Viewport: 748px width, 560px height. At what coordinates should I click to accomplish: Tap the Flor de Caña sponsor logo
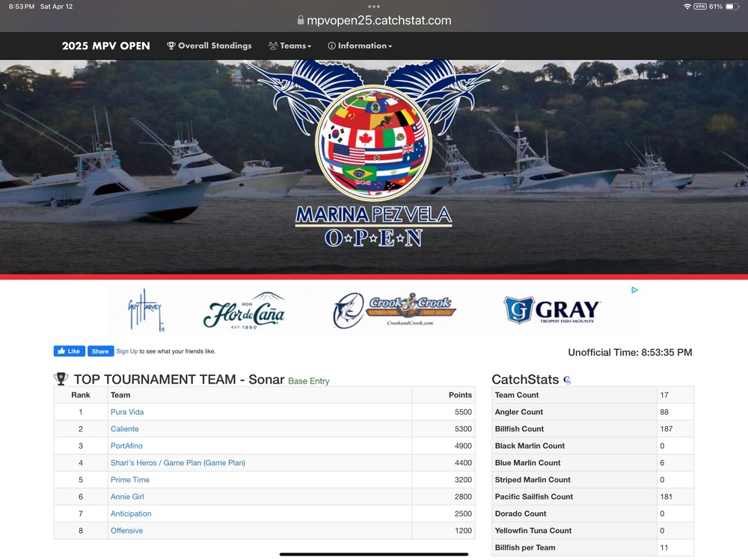tap(244, 311)
